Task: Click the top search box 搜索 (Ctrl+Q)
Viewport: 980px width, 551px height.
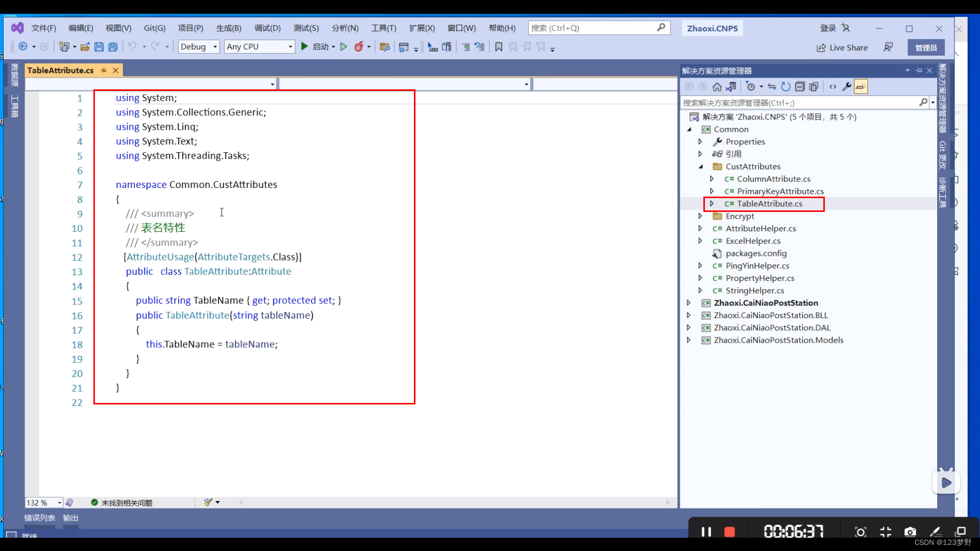Action: [599, 28]
